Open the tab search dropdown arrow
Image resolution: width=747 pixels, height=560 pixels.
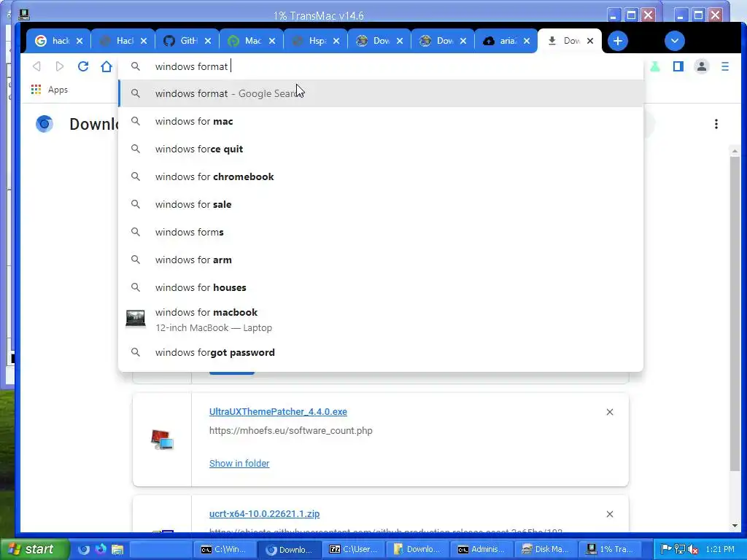coord(675,41)
